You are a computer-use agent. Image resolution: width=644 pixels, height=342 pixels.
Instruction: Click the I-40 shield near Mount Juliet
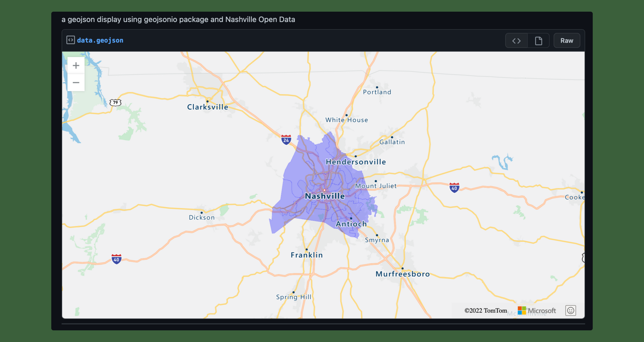[454, 188]
